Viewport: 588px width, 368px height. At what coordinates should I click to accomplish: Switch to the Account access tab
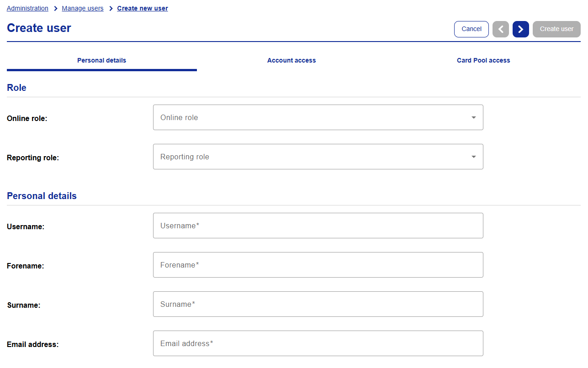point(291,61)
